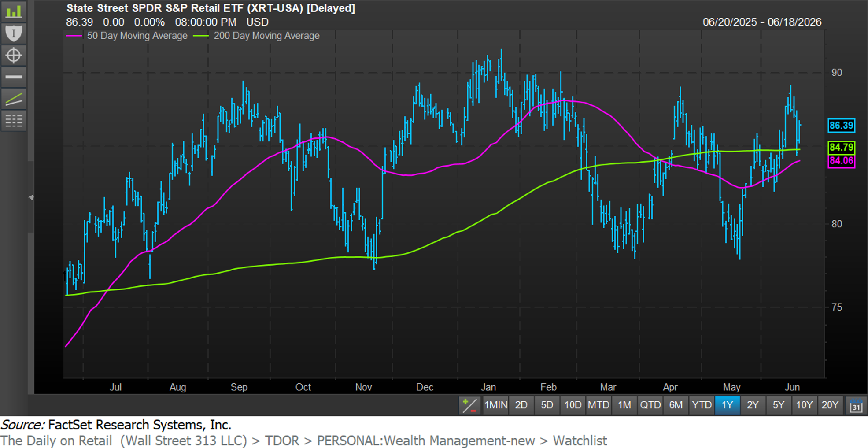This screenshot has width=868, height=448.
Task: Select the 5D time range
Action: coord(547,405)
